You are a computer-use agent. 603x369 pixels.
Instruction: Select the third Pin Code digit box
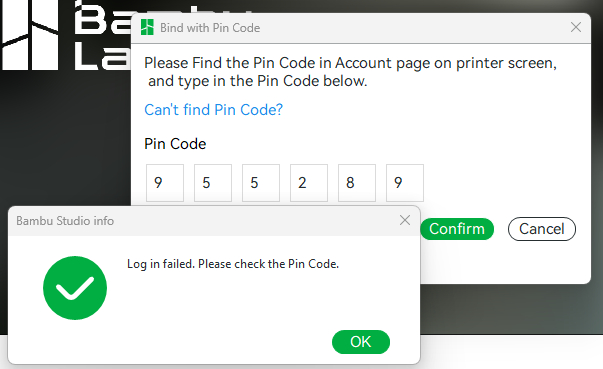point(261,183)
